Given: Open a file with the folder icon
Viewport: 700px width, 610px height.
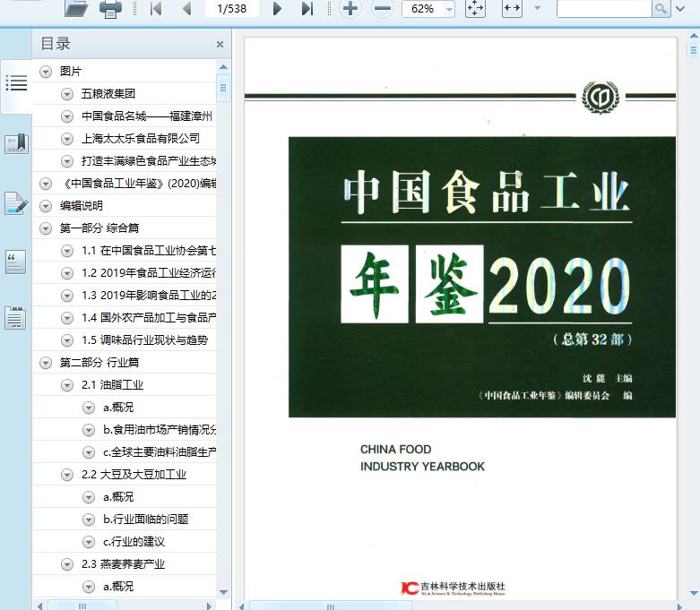Looking at the screenshot, I should [76, 8].
